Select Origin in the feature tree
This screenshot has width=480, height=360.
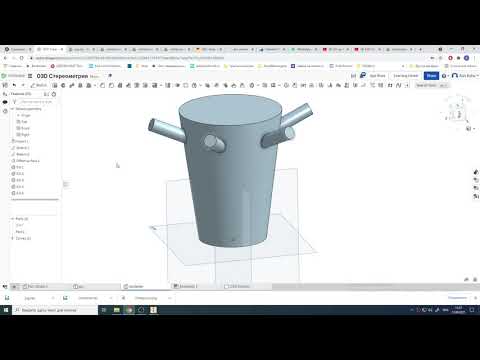[26, 115]
